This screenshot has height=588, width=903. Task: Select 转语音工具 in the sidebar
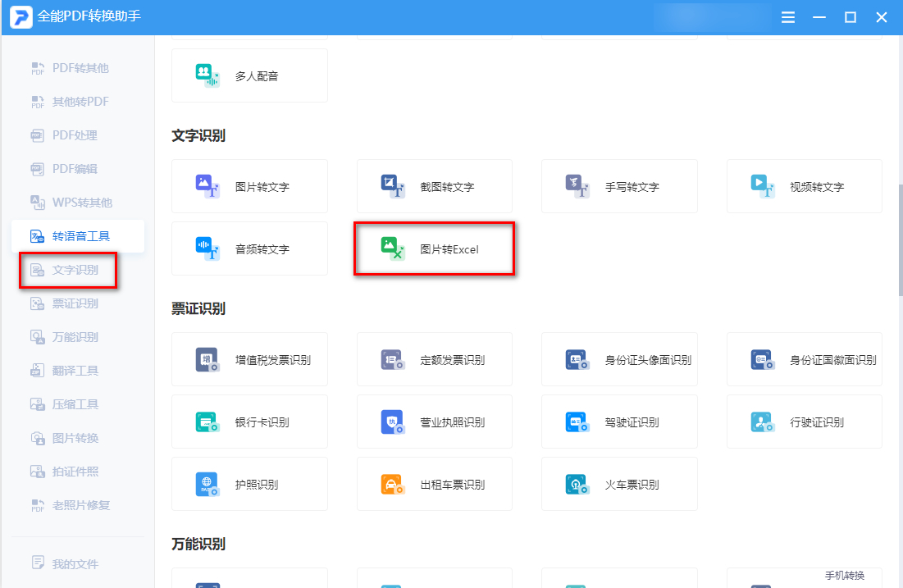(78, 236)
